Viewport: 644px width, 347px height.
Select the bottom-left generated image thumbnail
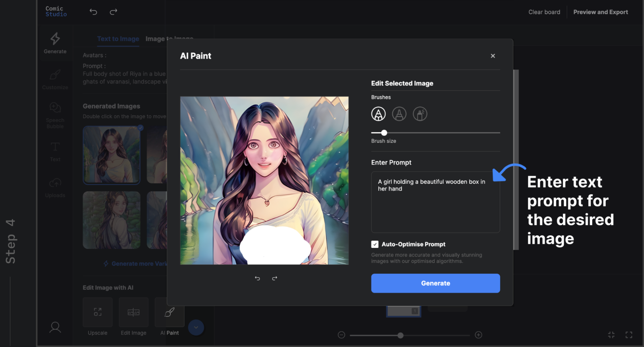(112, 220)
